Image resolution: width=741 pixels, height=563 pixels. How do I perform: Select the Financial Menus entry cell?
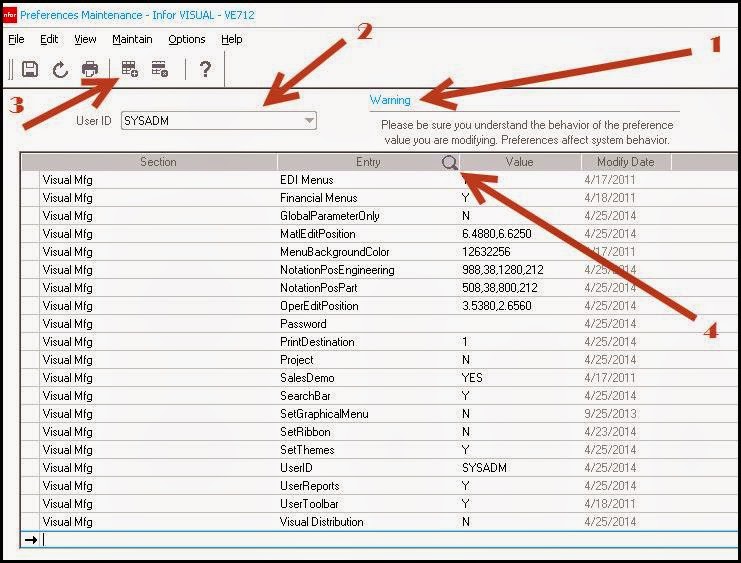(x=368, y=198)
